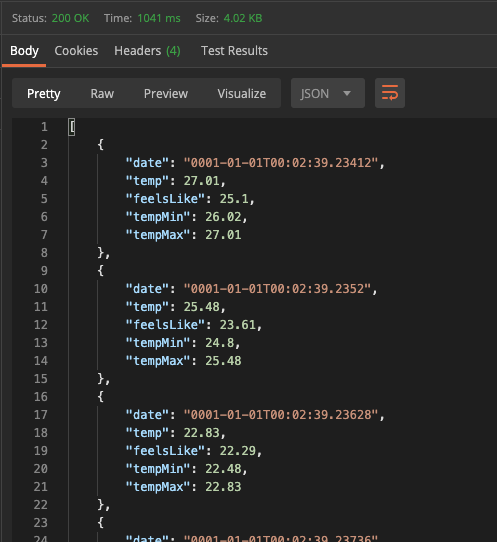This screenshot has height=542, width=497.
Task: Click the opening bracket on line 1
Action: 72,127
